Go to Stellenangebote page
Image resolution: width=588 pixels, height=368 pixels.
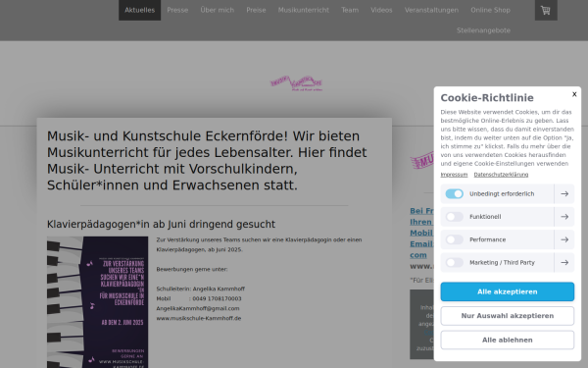coord(483,30)
